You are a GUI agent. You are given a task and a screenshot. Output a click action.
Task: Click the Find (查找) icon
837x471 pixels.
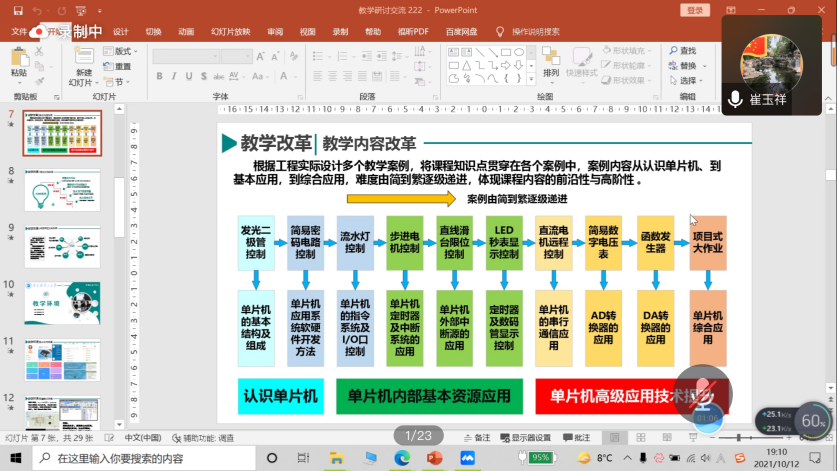[x=684, y=50]
